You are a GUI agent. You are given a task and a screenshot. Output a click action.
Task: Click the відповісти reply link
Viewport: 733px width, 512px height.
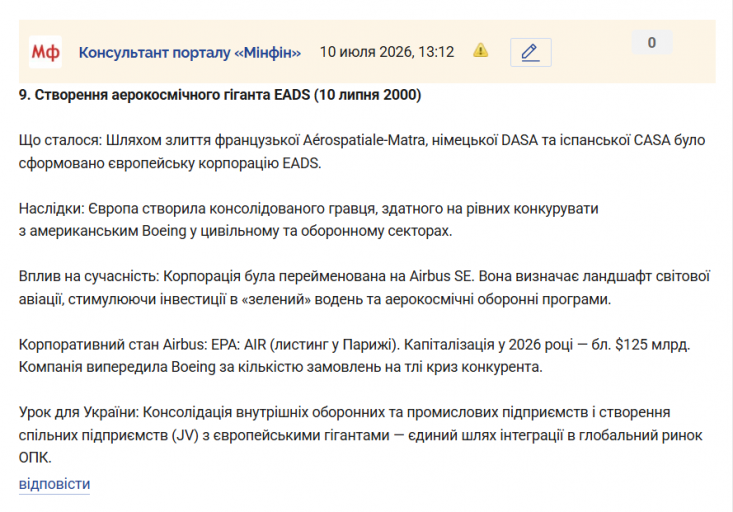pos(54,483)
